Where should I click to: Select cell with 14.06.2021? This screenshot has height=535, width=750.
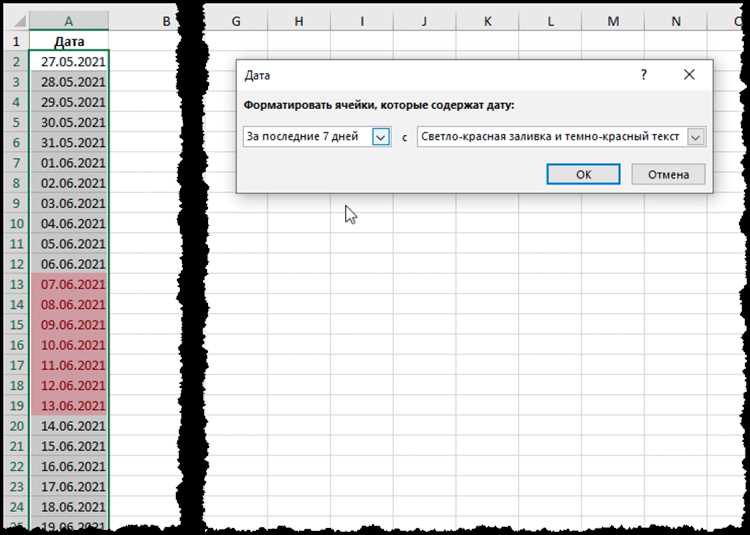tap(69, 426)
